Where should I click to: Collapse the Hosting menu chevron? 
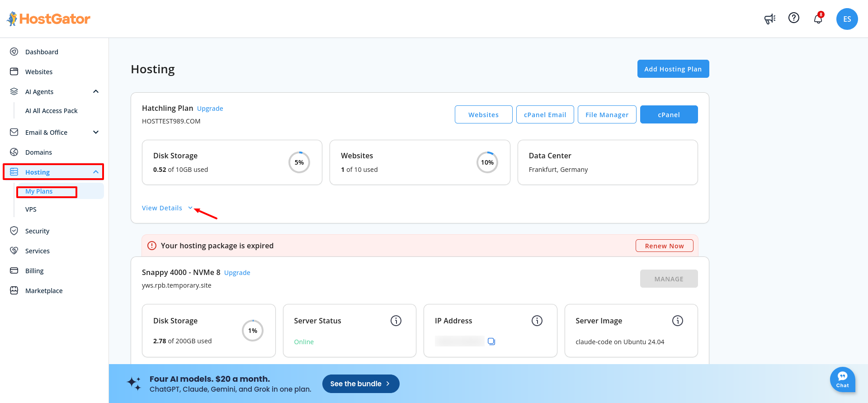(96, 172)
